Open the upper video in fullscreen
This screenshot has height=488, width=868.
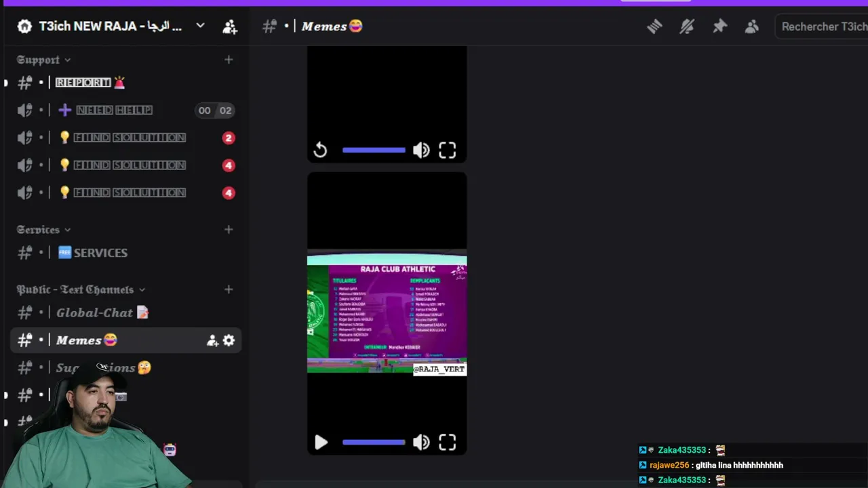[447, 150]
